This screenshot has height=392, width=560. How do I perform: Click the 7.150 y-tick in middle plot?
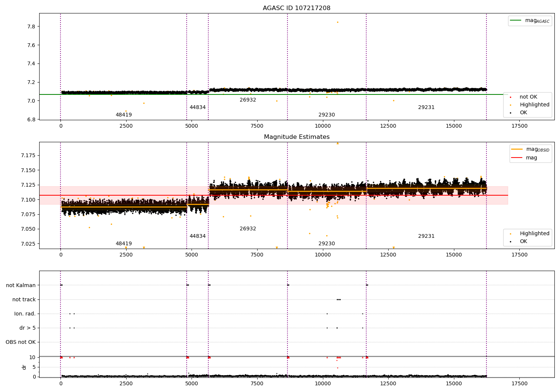[28, 171]
